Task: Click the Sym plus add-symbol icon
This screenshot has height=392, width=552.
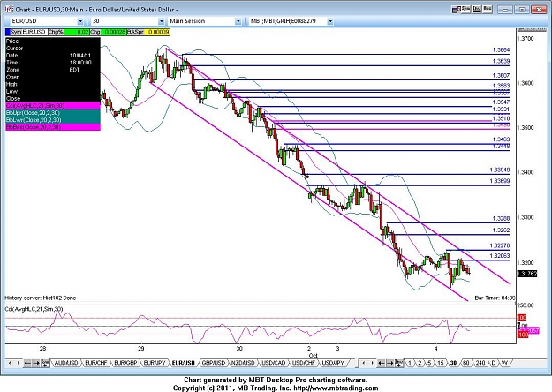Action: pyautogui.click(x=45, y=363)
